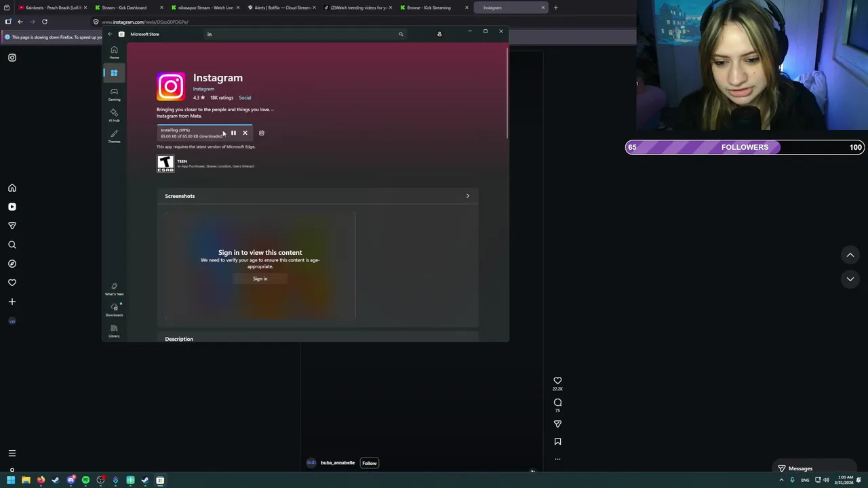The image size is (868, 488).
Task: Open comments on the reel
Action: coord(557,403)
